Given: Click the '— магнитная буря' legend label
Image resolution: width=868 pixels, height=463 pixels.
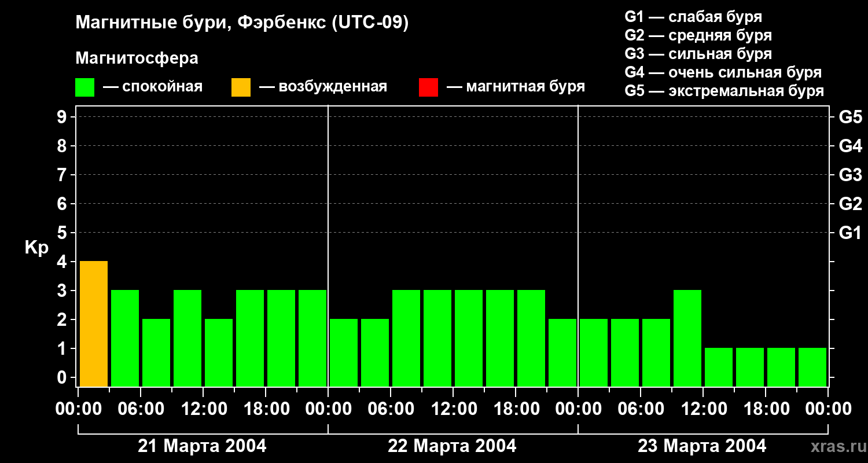Looking at the screenshot, I should pos(516,87).
